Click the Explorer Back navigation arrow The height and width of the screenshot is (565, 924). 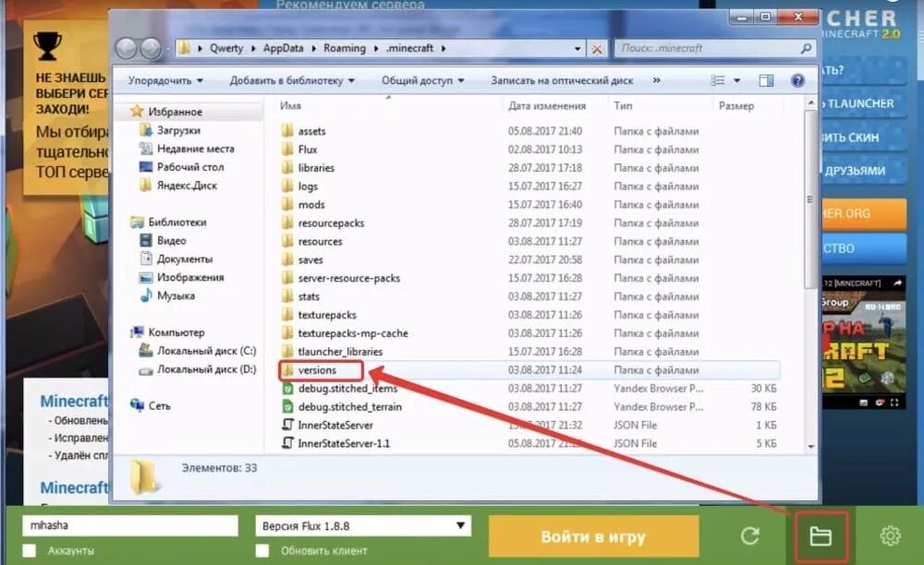pyautogui.click(x=126, y=48)
